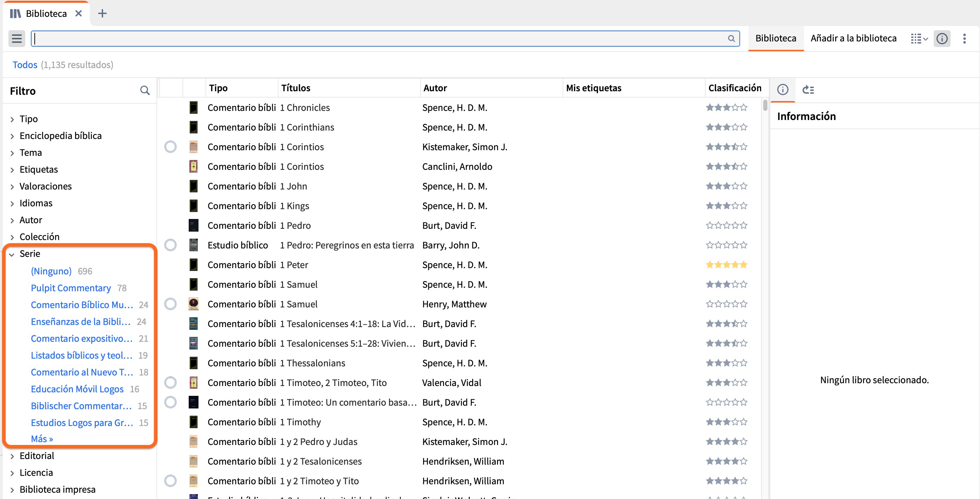This screenshot has height=499, width=980.
Task: Show more series with Más »
Action: [42, 439]
